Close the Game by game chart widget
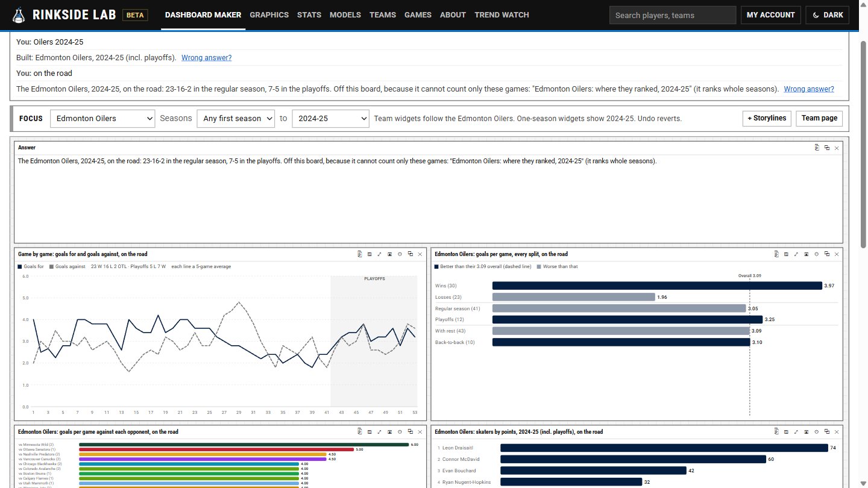The width and height of the screenshot is (868, 488). coord(420,254)
